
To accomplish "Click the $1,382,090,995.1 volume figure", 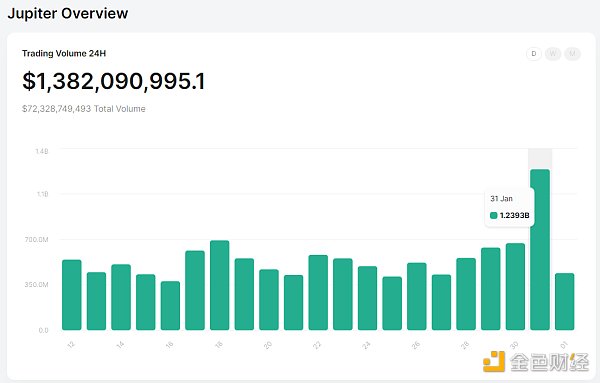I will tap(114, 81).
